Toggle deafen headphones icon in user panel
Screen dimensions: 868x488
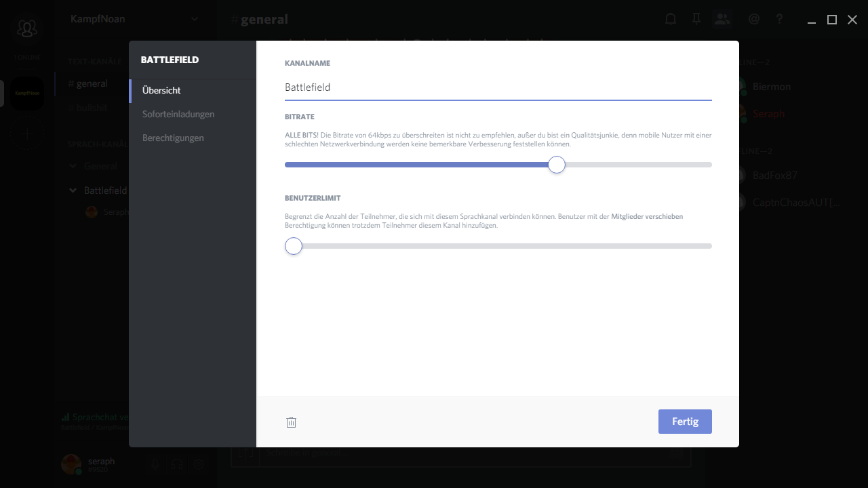pyautogui.click(x=177, y=464)
